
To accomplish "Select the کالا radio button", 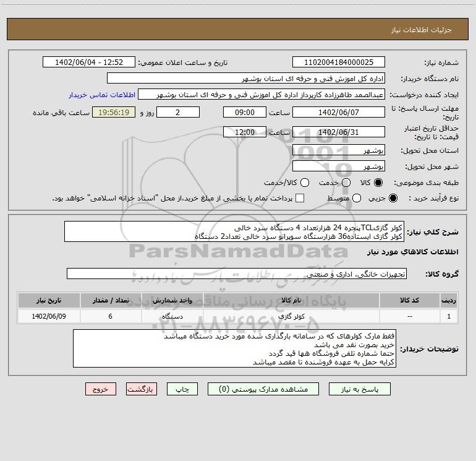I will pyautogui.click(x=378, y=183).
